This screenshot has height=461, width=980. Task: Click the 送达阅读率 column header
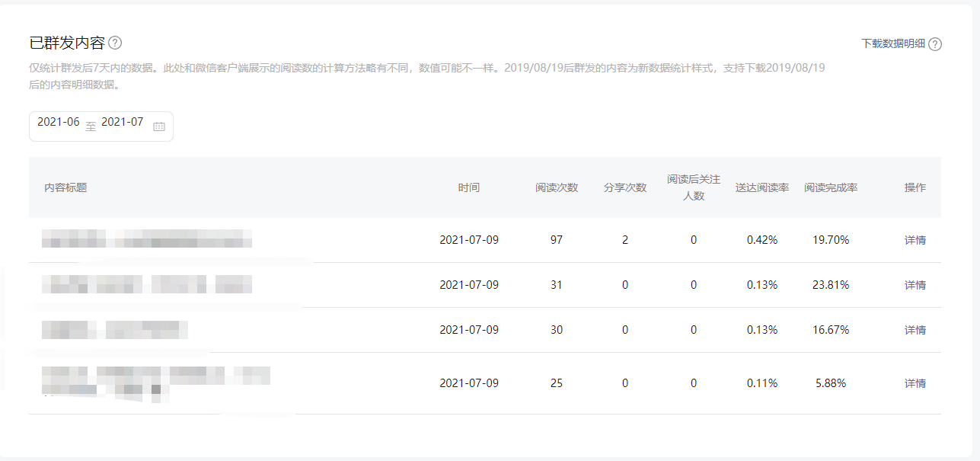(x=762, y=187)
